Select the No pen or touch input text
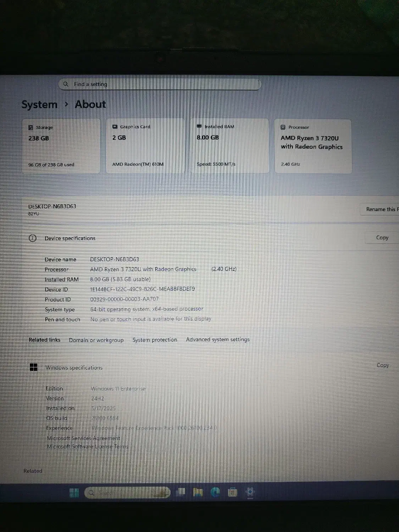 pyautogui.click(x=151, y=319)
